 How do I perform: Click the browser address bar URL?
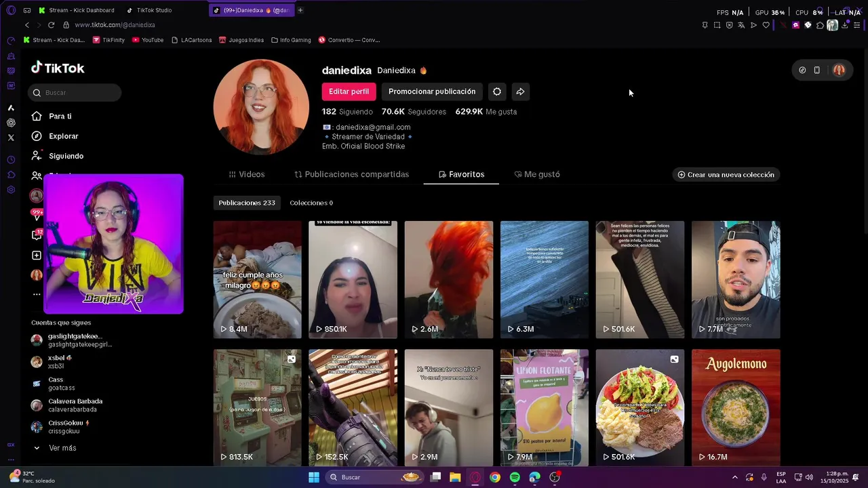(115, 25)
